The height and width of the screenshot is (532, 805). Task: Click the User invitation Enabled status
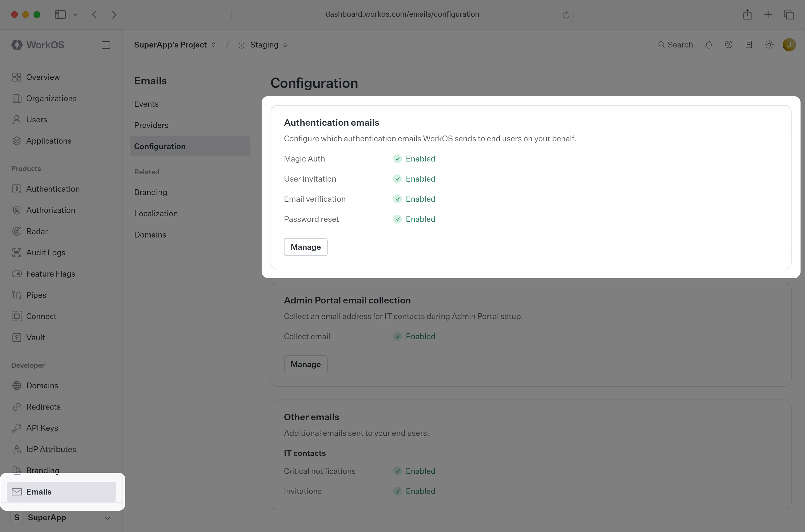[414, 179]
